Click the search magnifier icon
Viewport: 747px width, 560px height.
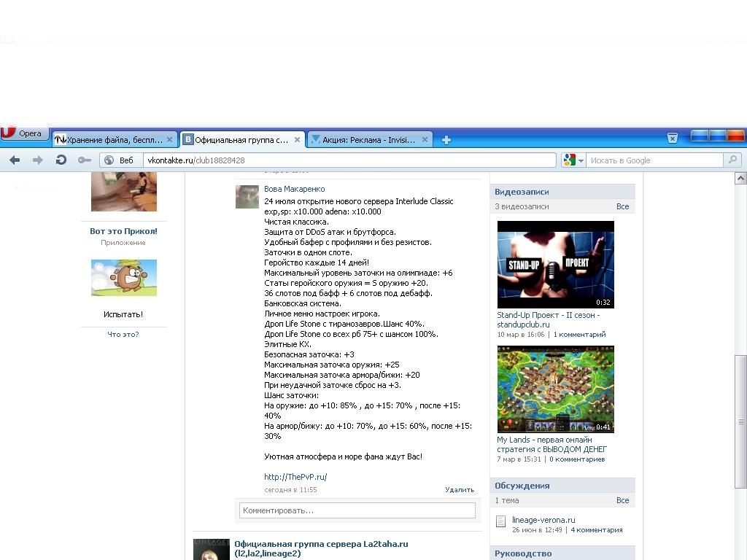pos(732,160)
